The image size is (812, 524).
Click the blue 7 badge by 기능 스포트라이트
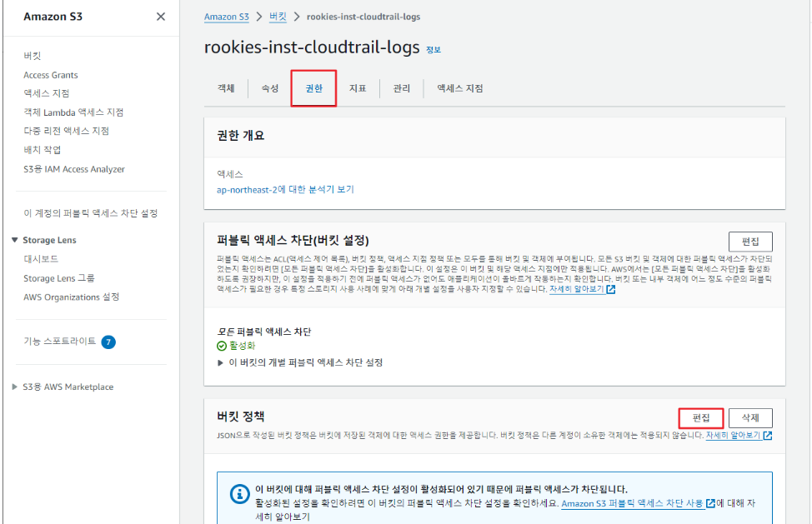pos(108,342)
